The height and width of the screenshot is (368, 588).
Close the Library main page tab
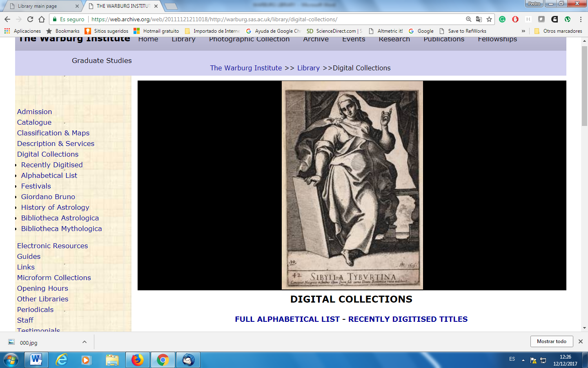(77, 6)
